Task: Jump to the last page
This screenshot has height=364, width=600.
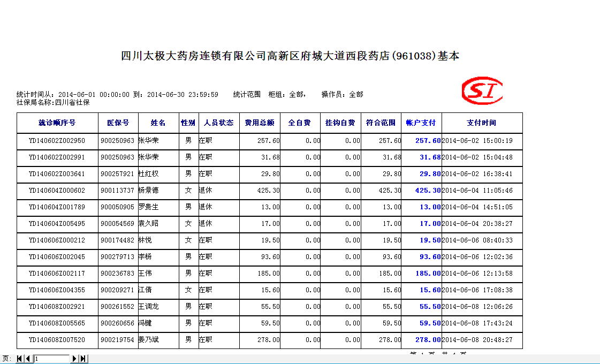Action: (82, 359)
